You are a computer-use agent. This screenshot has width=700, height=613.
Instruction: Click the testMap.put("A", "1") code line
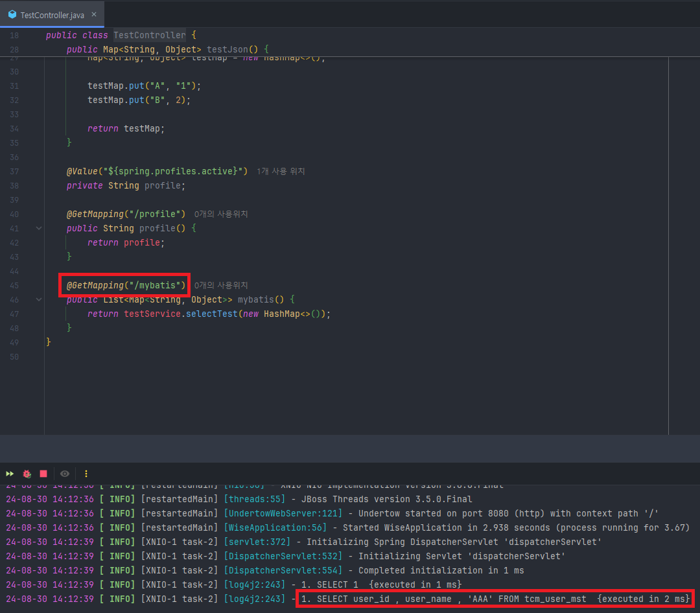click(144, 86)
